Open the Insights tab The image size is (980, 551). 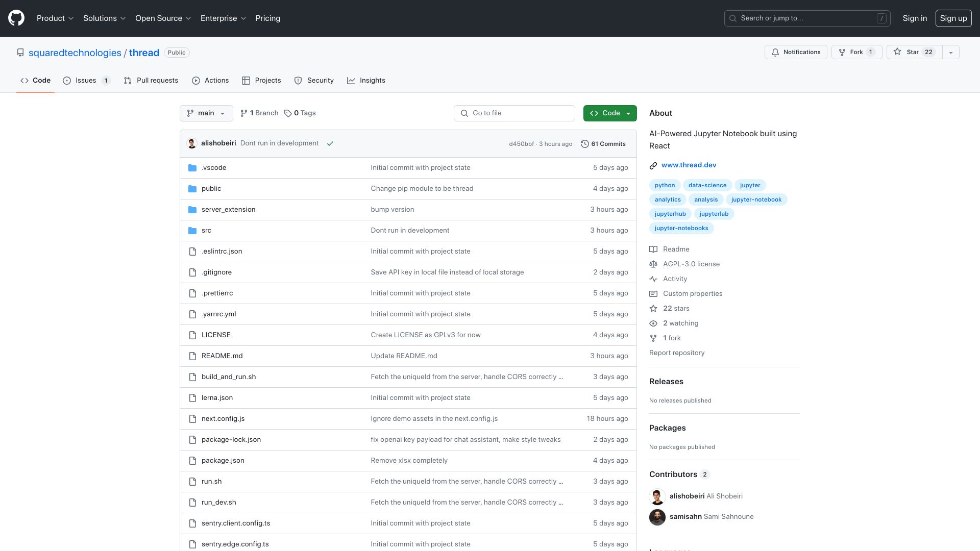pyautogui.click(x=366, y=81)
